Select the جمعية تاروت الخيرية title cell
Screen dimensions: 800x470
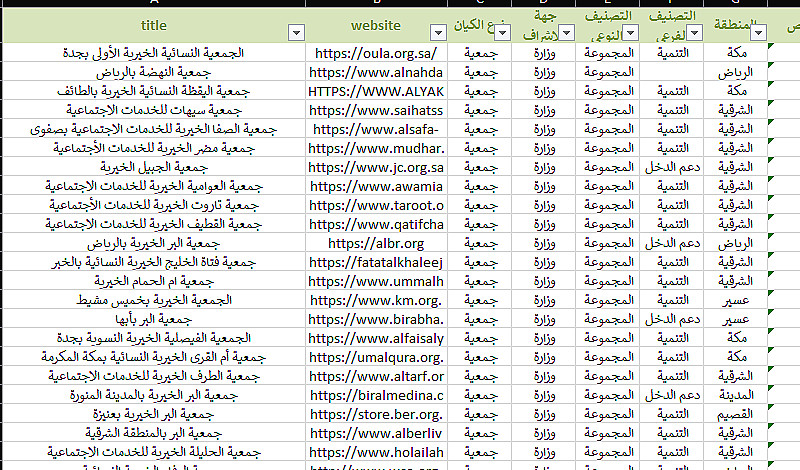click(x=154, y=205)
